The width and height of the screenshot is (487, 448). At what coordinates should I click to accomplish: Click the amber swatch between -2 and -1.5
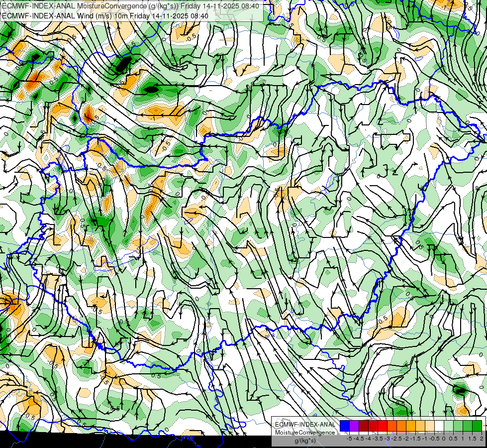(x=411, y=426)
